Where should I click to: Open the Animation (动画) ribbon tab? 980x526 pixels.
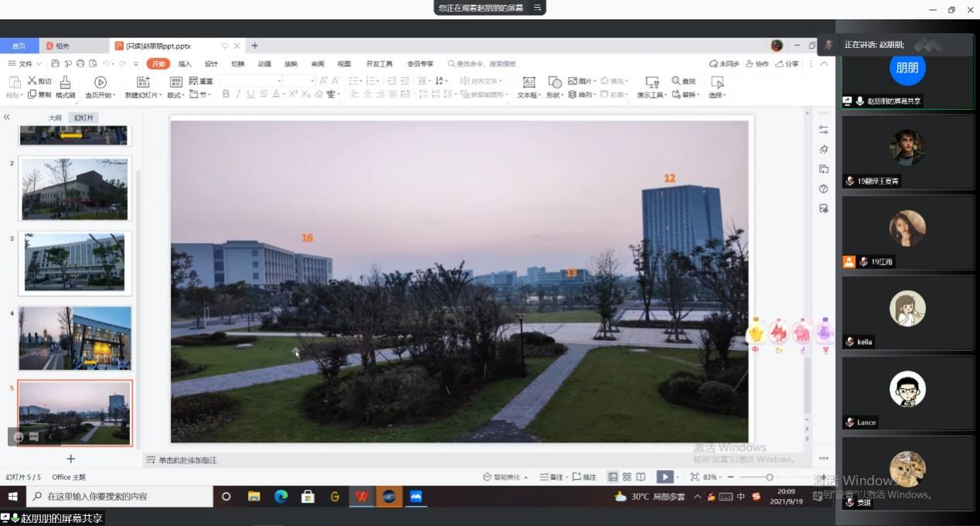click(x=265, y=63)
